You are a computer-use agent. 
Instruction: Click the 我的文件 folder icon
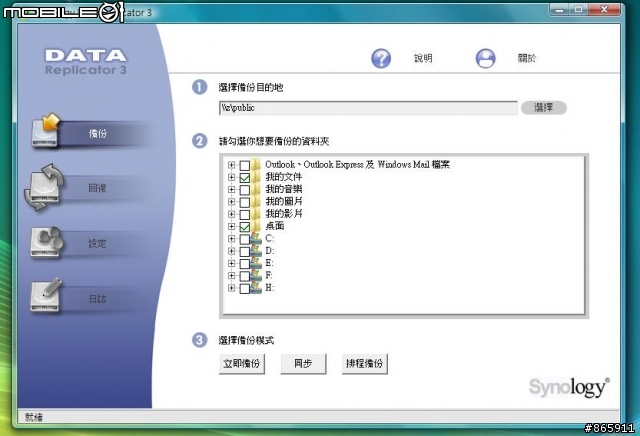(256, 177)
